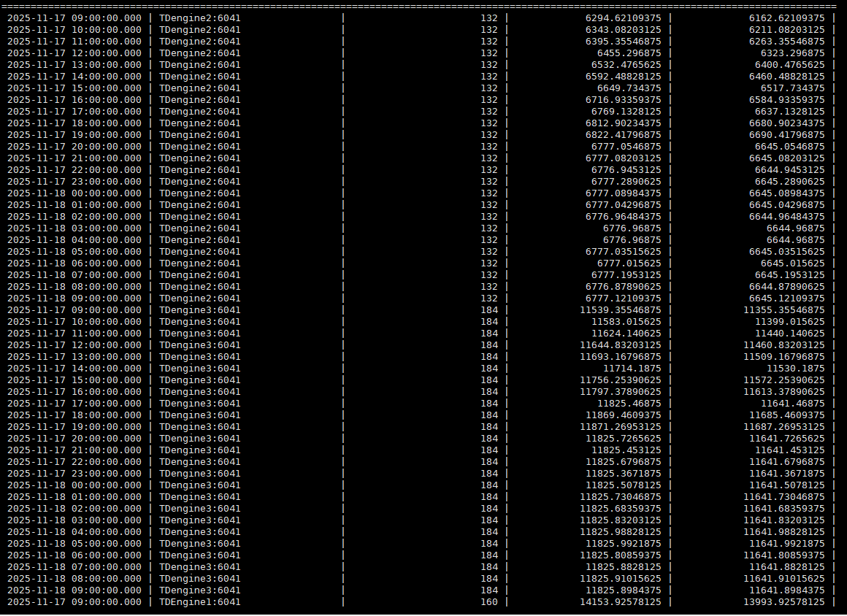847x616 pixels.
Task: Click the value 6777.2890625
Action: 626,182
